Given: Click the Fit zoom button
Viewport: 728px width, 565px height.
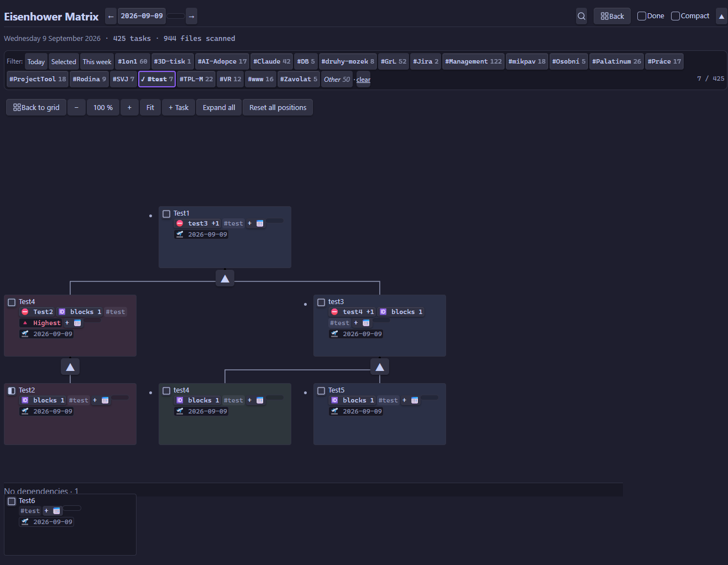Looking at the screenshot, I should pyautogui.click(x=150, y=107).
